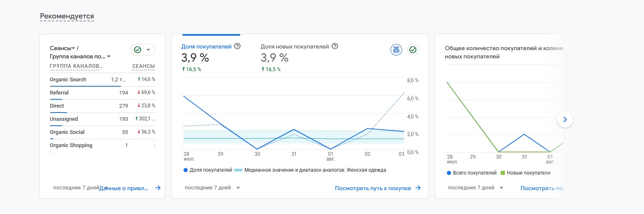
Task: Click arrow icon next to Посмотреть путь к покупке
Action: 418,188
